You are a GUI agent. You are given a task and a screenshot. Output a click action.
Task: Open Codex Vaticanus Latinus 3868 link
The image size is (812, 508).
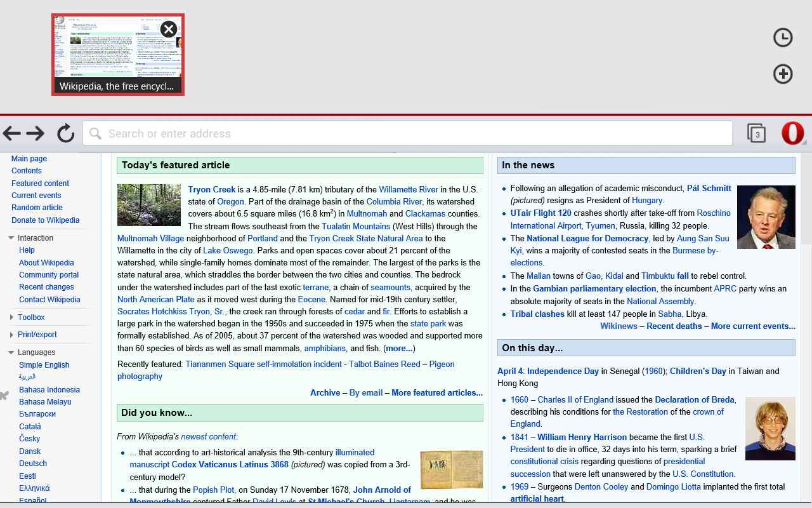pos(230,465)
